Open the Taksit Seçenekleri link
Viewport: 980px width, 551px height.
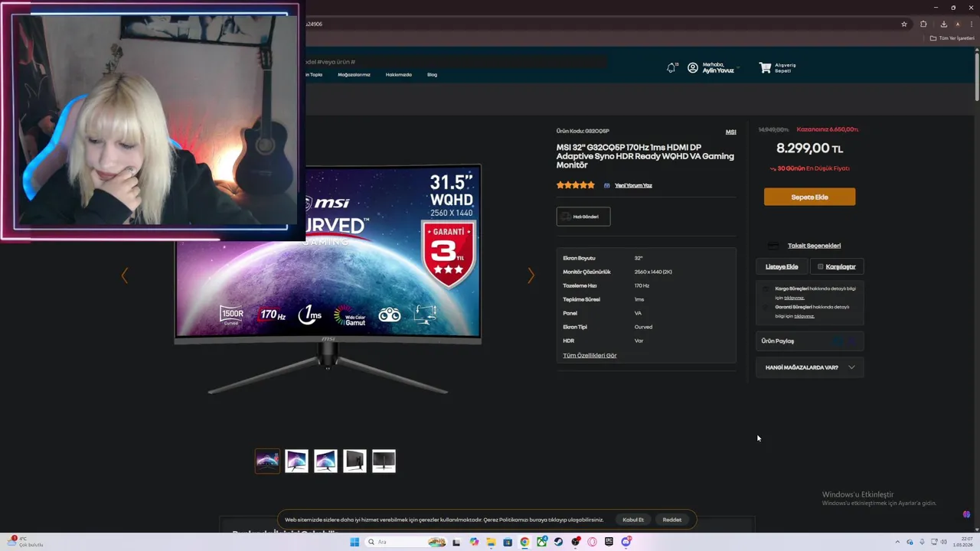[814, 246]
